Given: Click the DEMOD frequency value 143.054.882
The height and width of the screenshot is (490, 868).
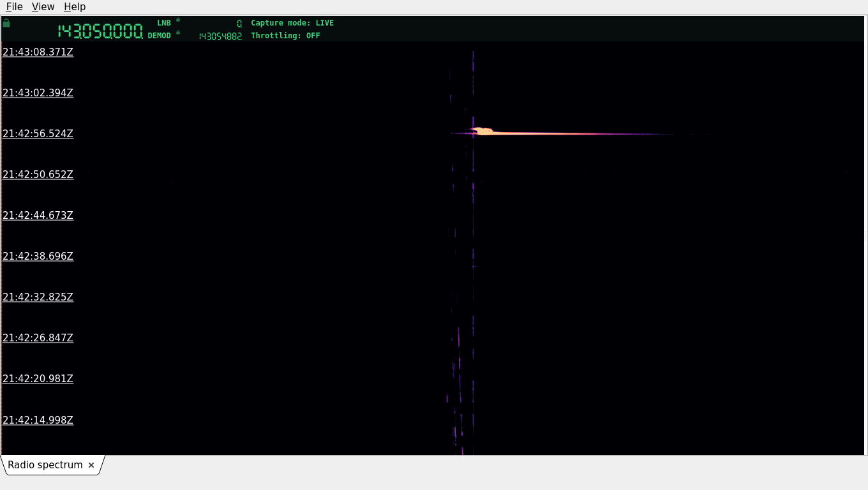Looking at the screenshot, I should click(220, 36).
